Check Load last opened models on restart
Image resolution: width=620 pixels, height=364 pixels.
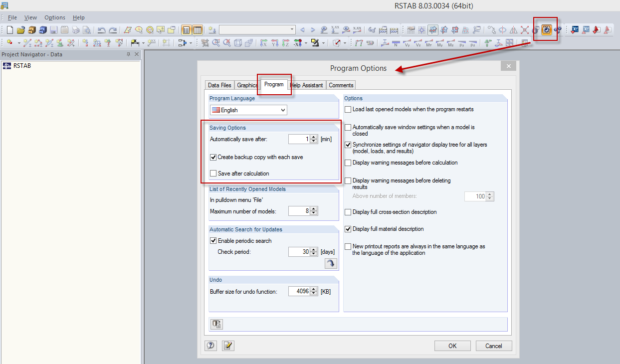pos(348,109)
